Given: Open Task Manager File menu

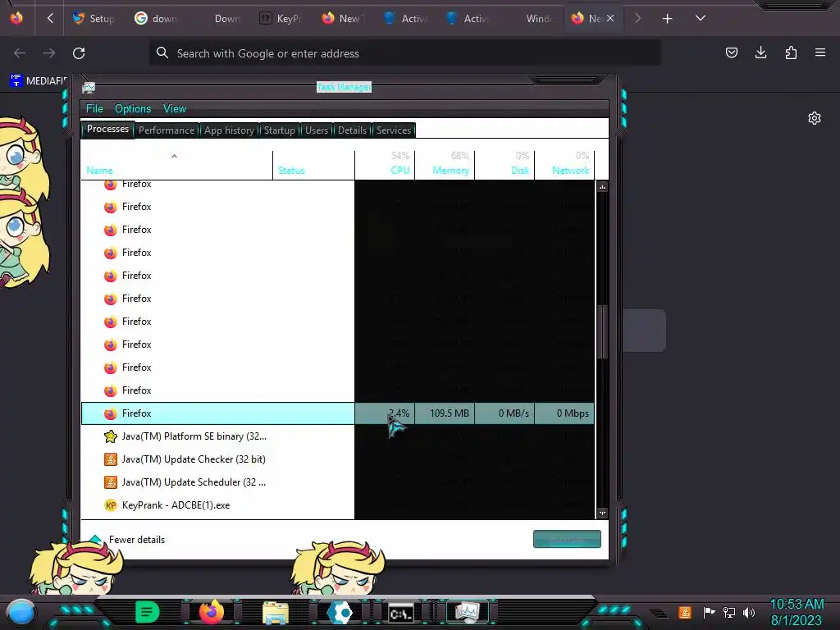Looking at the screenshot, I should pos(94,109).
